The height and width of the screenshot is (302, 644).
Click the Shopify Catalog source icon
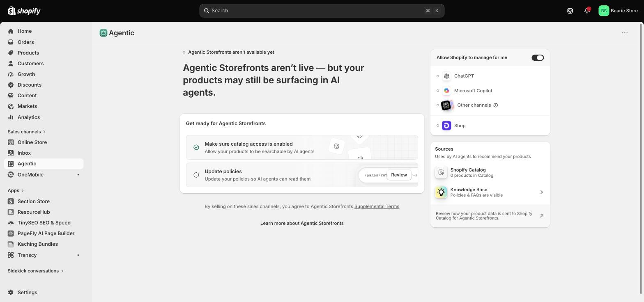click(x=441, y=172)
